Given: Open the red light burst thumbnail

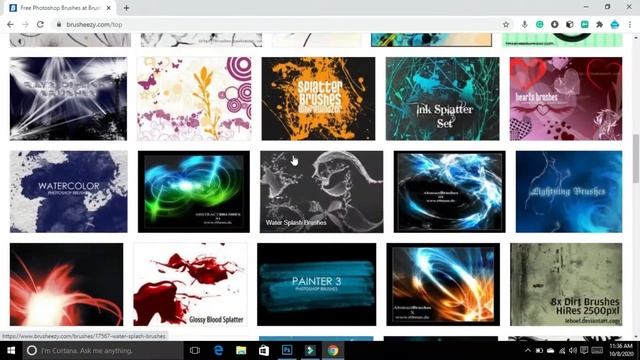Looking at the screenshot, I should (x=67, y=284).
